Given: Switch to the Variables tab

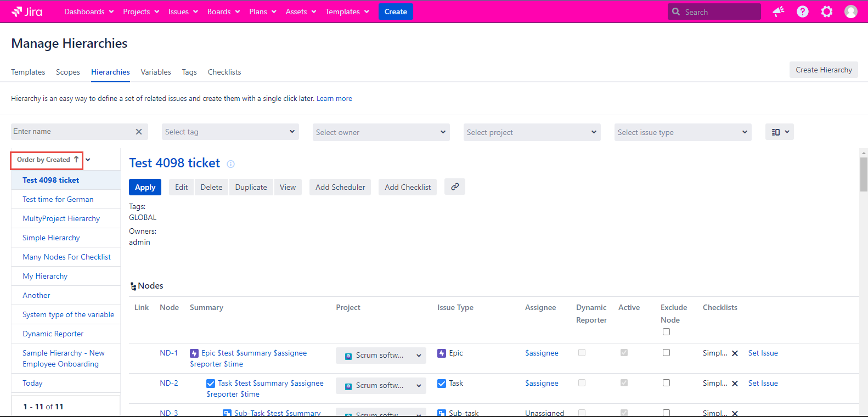Looking at the screenshot, I should (x=156, y=72).
